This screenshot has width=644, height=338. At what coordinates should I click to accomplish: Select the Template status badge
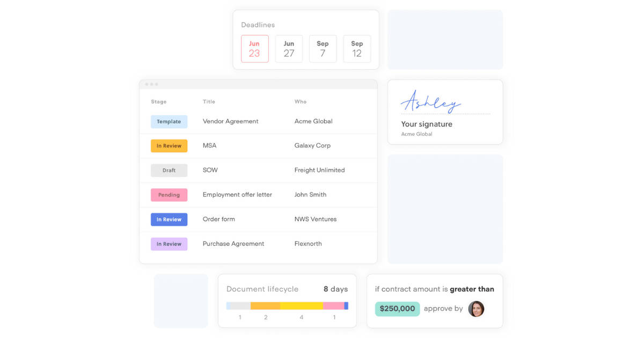click(x=169, y=121)
